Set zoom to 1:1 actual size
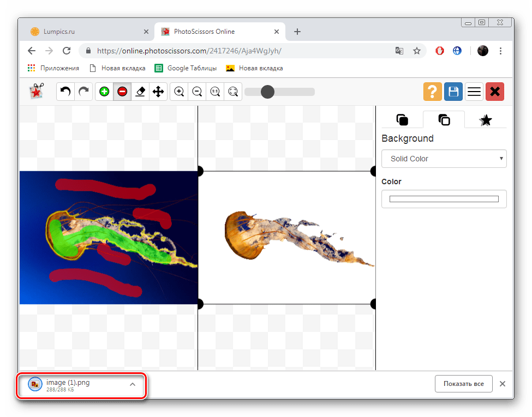This screenshot has height=417, width=532. click(x=215, y=92)
